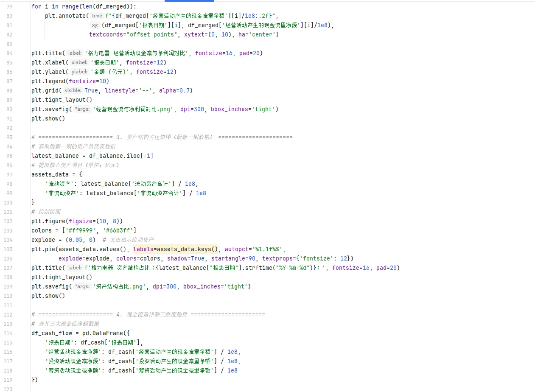The image size is (535, 392).
Task: Click df_balance.iloc[-1] expression
Action: [121, 156]
